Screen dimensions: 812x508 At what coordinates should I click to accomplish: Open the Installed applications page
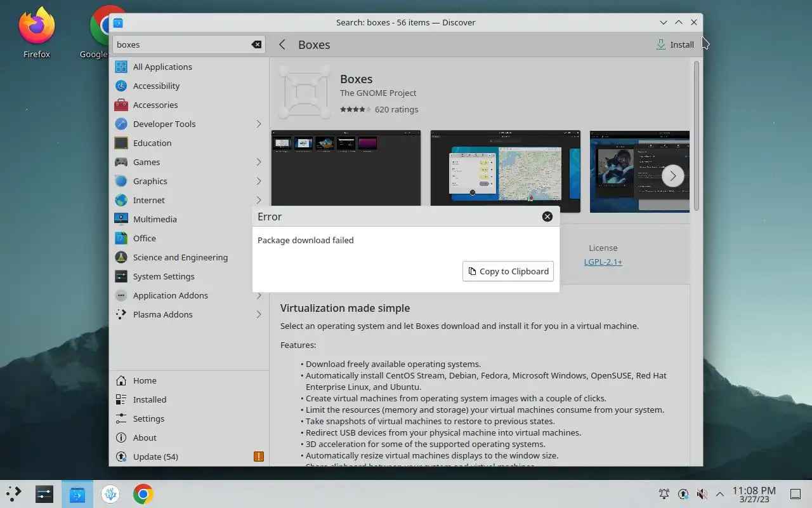189,399
